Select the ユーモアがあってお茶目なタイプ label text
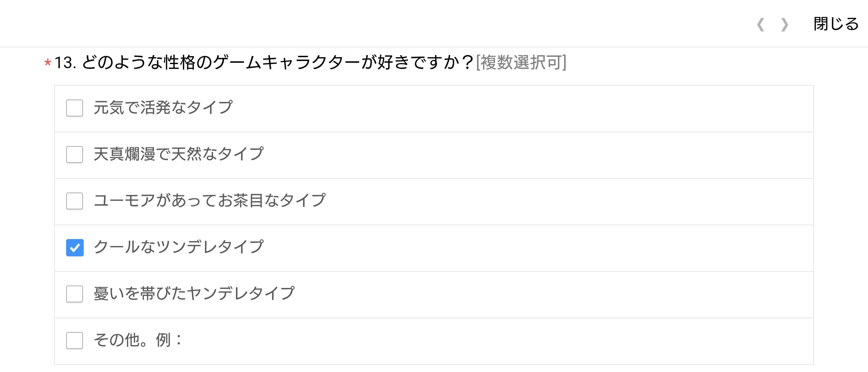This screenshot has height=372, width=868. point(209,200)
